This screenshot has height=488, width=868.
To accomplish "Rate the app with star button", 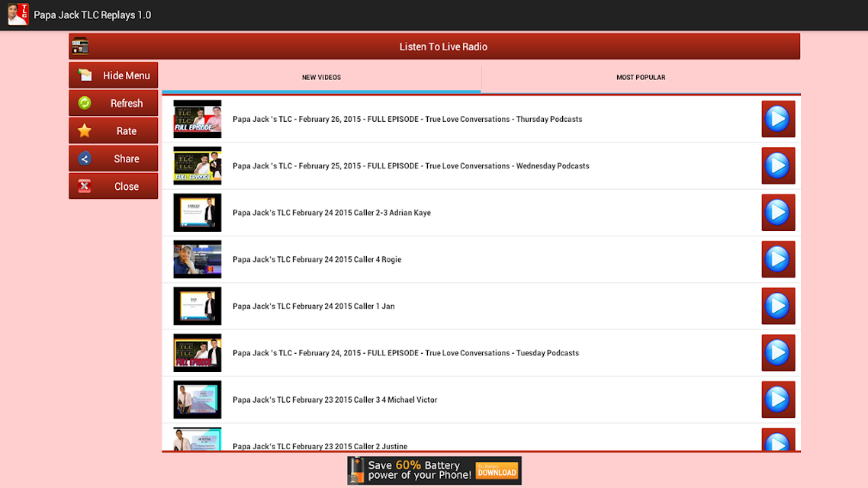I will pyautogui.click(x=114, y=130).
